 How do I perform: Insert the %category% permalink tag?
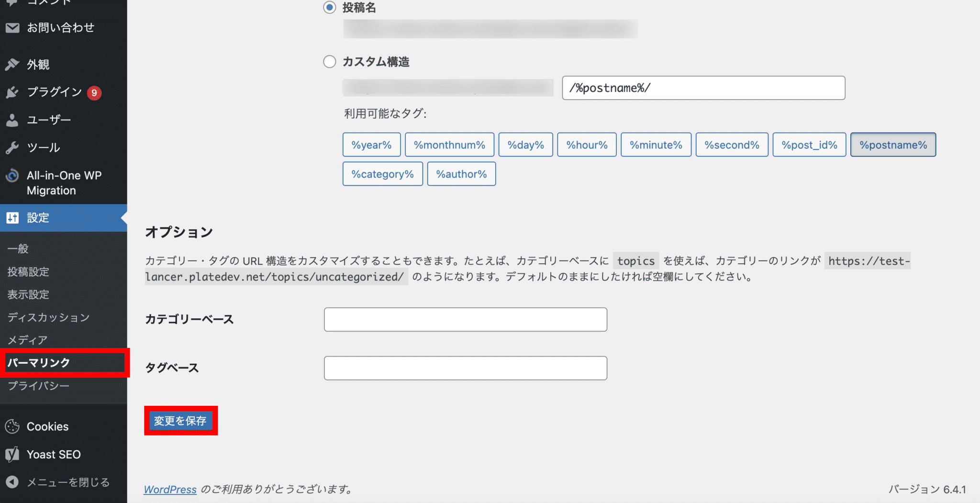pos(382,174)
